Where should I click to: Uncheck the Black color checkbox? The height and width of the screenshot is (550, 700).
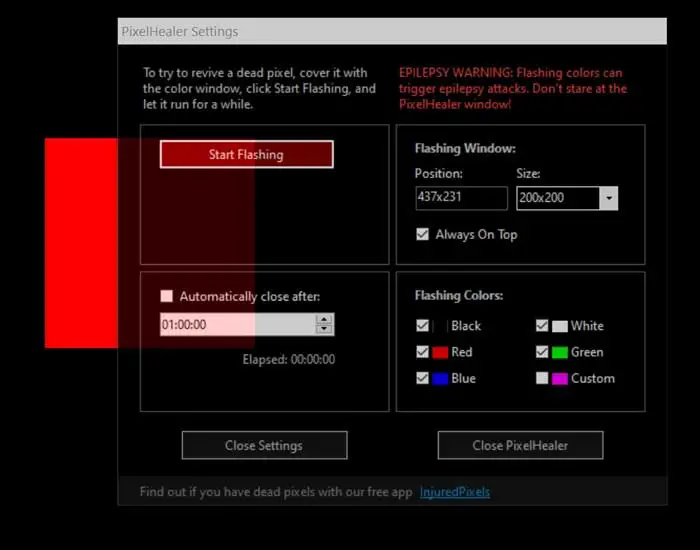click(x=422, y=325)
